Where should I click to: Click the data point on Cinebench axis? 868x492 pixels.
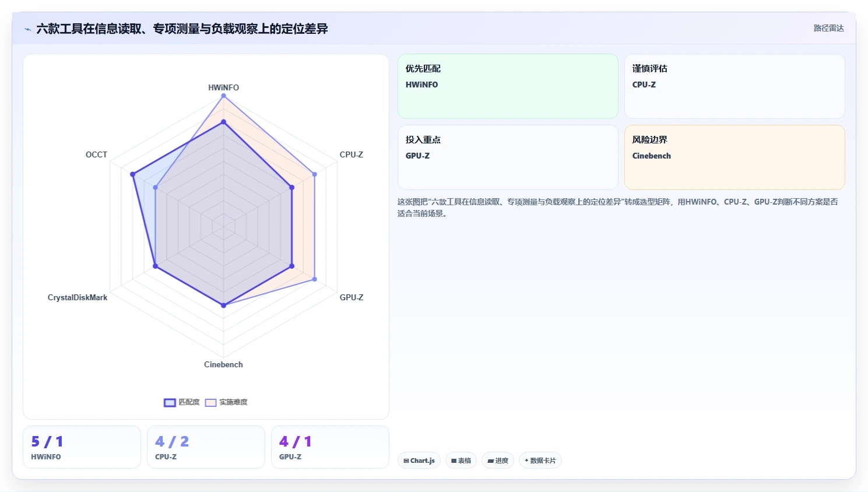point(223,305)
